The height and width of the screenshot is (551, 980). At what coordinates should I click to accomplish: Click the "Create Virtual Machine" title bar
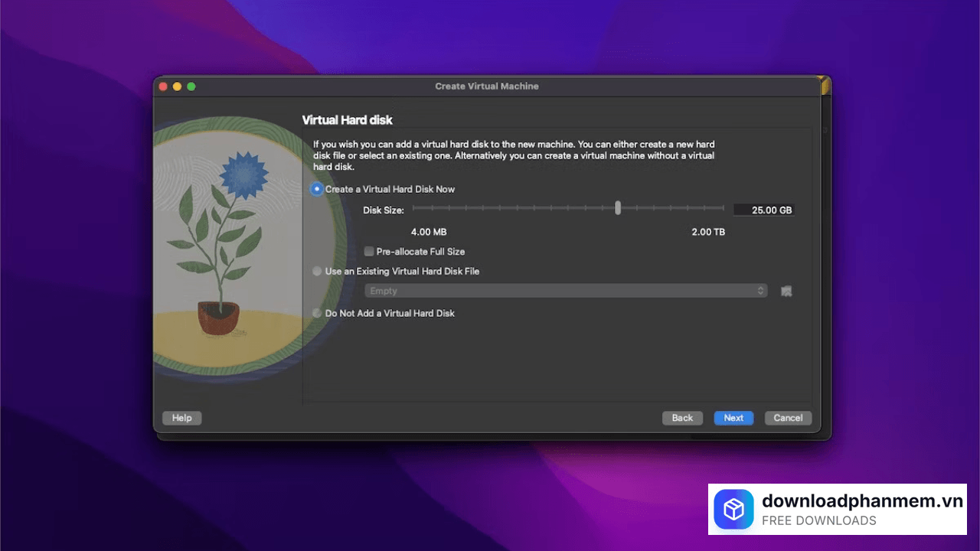coord(487,86)
